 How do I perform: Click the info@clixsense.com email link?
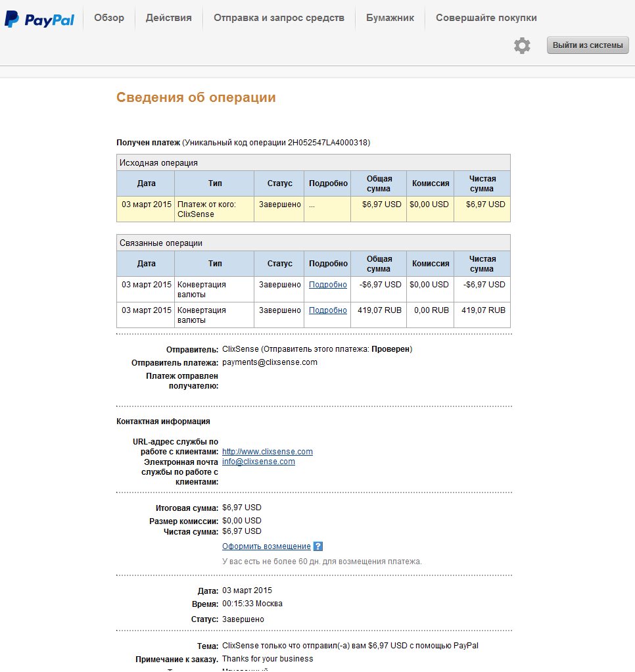coord(258,462)
